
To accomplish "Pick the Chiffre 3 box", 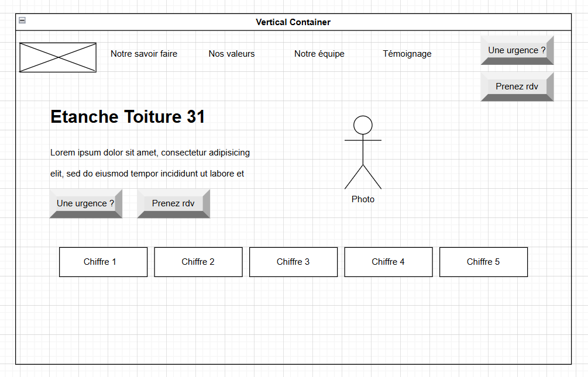I will click(293, 262).
